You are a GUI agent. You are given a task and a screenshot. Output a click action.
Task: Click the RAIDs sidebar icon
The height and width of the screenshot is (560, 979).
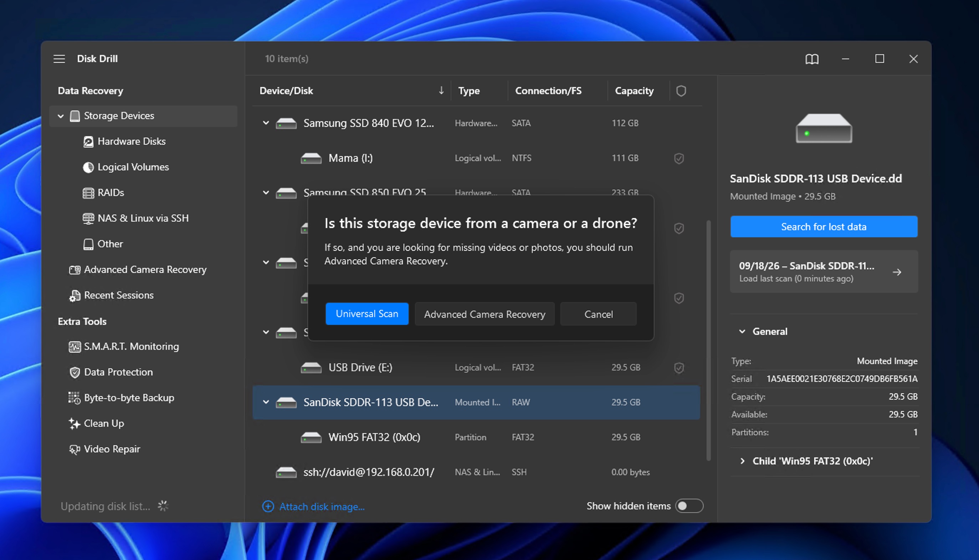[x=88, y=193]
